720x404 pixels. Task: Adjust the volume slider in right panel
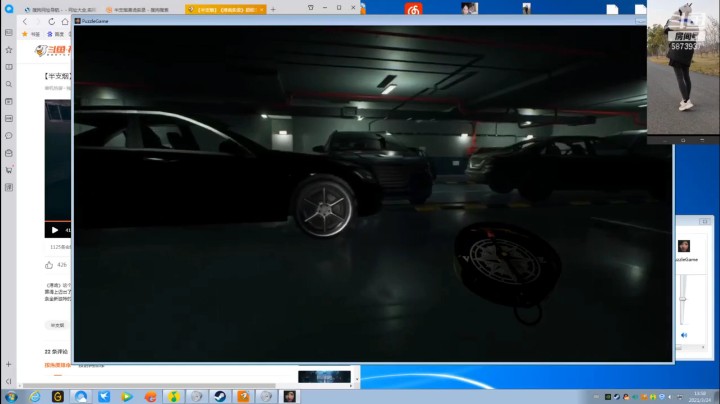[x=683, y=299]
